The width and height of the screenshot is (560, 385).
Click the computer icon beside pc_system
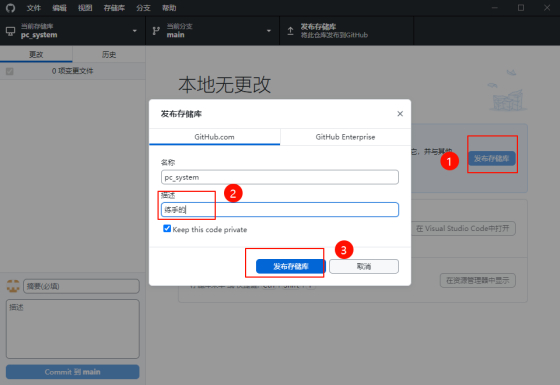click(10, 31)
